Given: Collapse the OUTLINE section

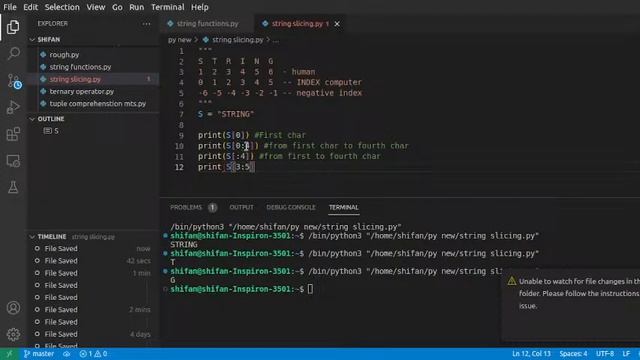Looking at the screenshot, I should tap(32, 119).
